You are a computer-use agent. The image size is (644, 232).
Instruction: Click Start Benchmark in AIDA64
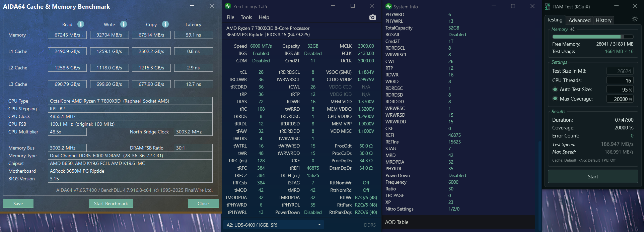tap(111, 204)
